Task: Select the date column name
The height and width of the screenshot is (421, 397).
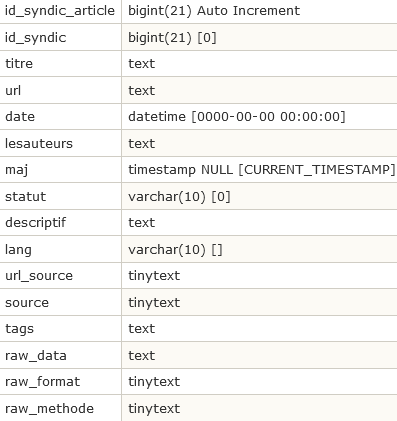Action: [x=20, y=117]
